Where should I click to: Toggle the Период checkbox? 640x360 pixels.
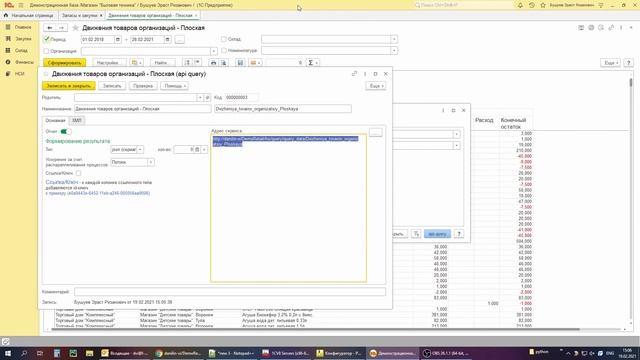pos(47,40)
